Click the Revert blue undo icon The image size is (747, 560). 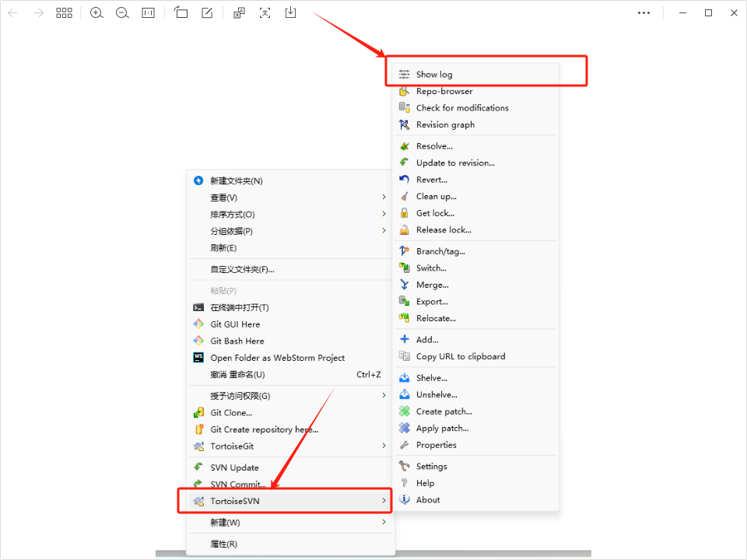(x=404, y=179)
